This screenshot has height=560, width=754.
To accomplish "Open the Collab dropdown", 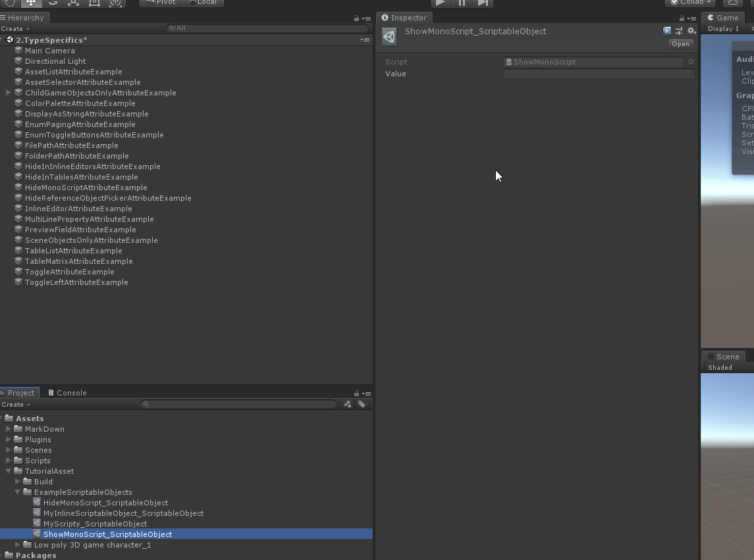I will coord(691,3).
